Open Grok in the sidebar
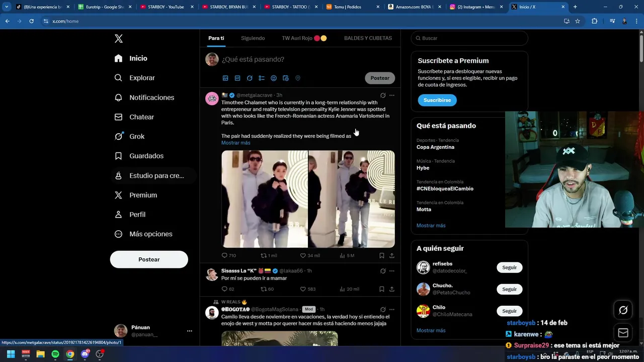Viewport: 644px width, 362px height. click(x=130, y=136)
